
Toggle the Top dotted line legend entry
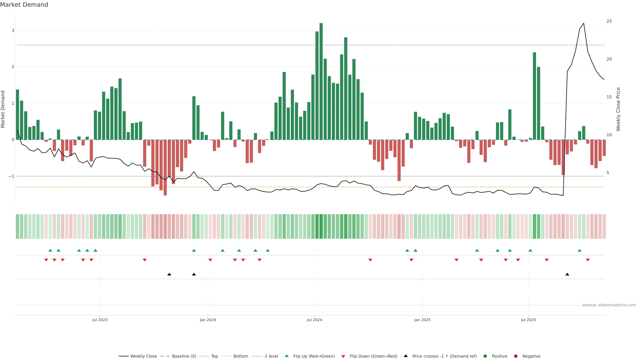(214, 356)
